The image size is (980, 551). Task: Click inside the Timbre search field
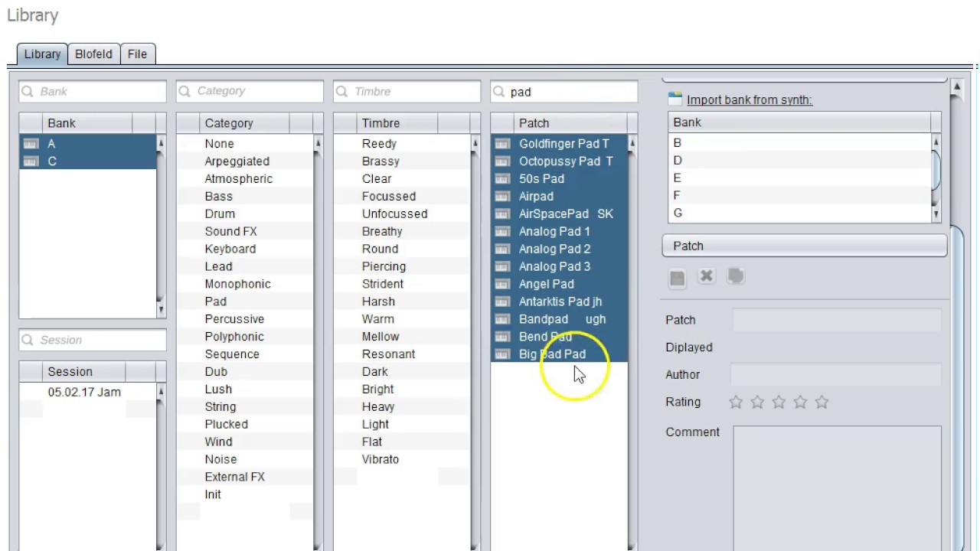tap(407, 92)
